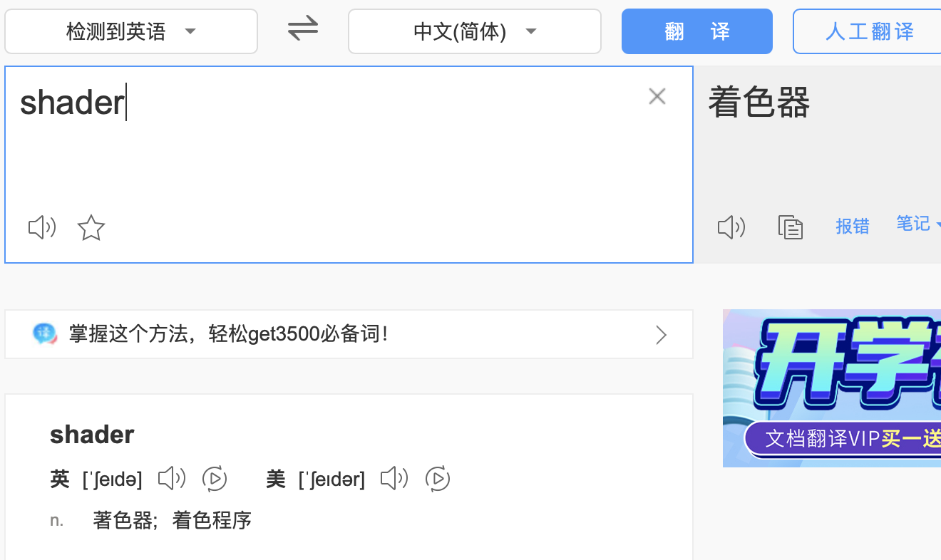This screenshot has width=941, height=560.
Task: Swap source and target languages
Action: 303,29
